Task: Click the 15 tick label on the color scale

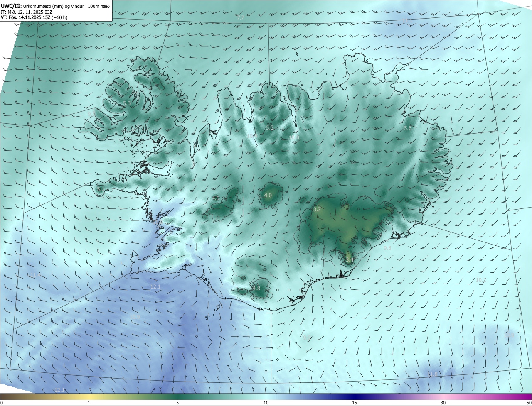Action: pyautogui.click(x=355, y=403)
